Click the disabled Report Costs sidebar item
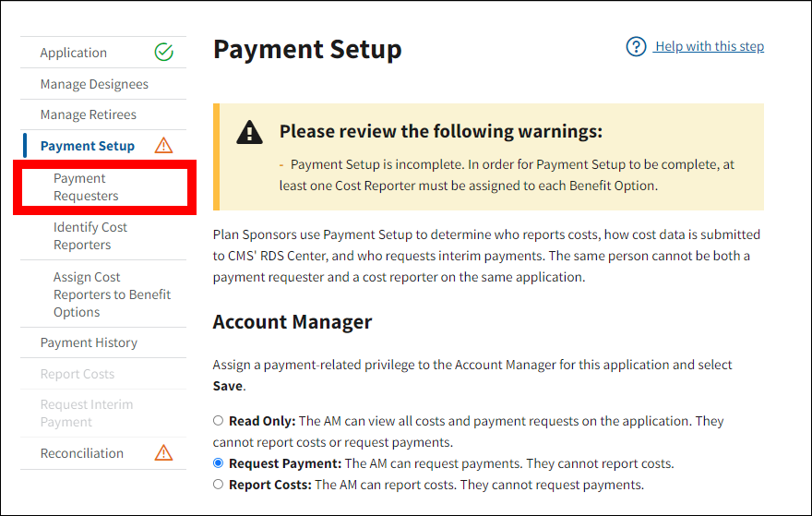 [78, 374]
